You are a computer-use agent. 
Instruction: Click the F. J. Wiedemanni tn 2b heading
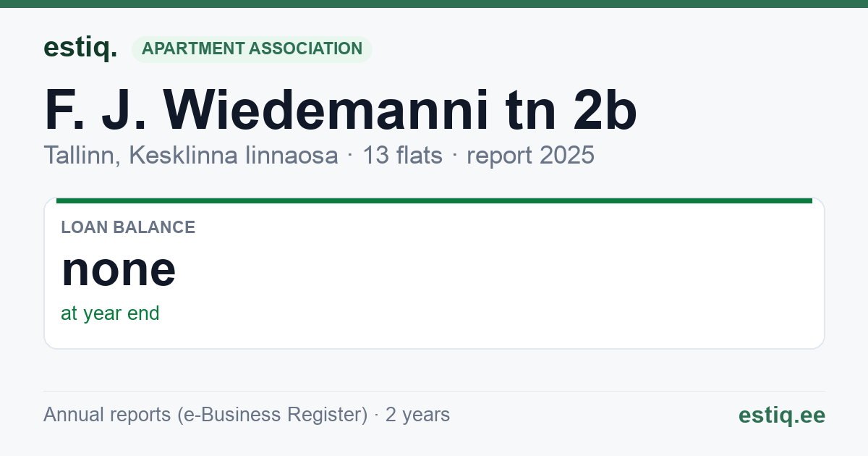(341, 111)
